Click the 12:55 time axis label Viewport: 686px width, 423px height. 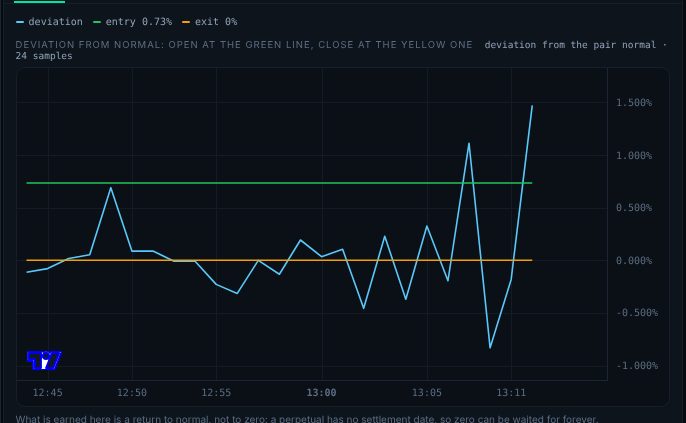pyautogui.click(x=216, y=393)
